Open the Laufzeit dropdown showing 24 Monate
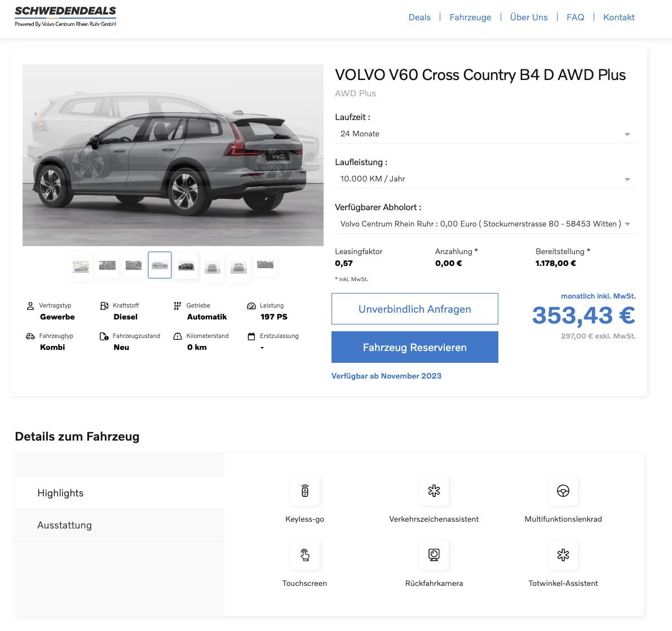The width and height of the screenshot is (672, 631). 485,134
